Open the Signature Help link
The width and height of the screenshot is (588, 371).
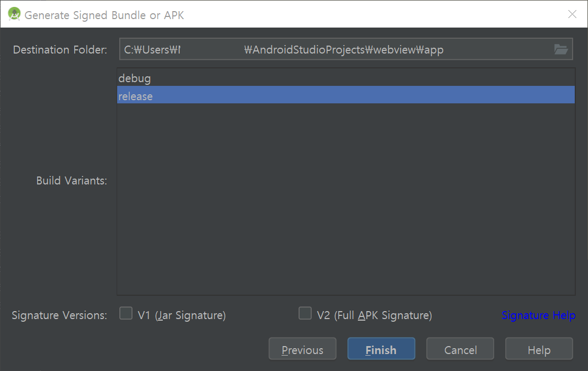[539, 315]
